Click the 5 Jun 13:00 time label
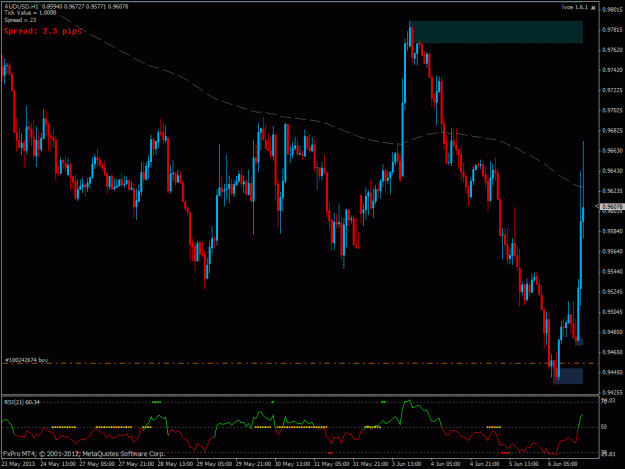The width and height of the screenshot is (625, 469). click(523, 464)
